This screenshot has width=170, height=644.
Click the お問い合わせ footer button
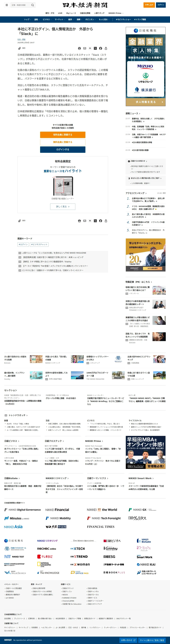[x=128, y=640]
